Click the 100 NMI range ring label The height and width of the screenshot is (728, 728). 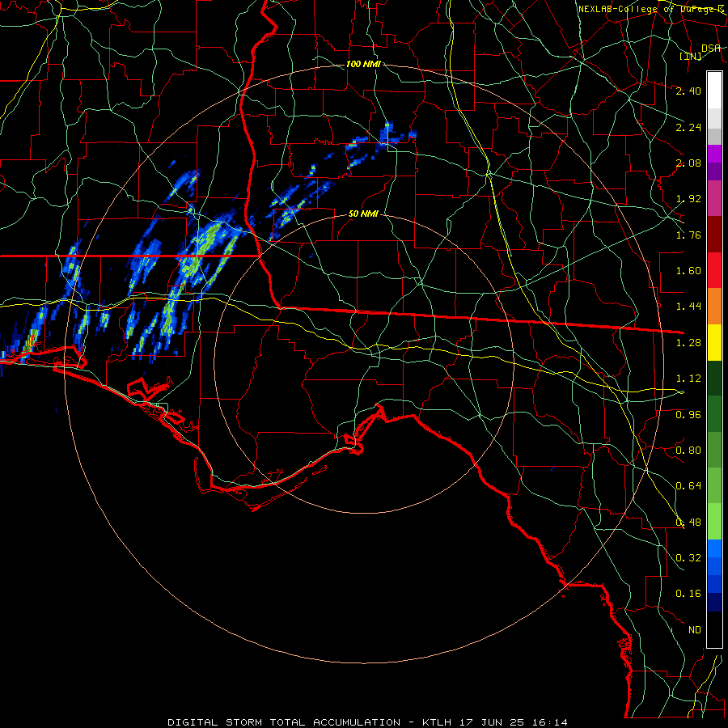(x=363, y=64)
